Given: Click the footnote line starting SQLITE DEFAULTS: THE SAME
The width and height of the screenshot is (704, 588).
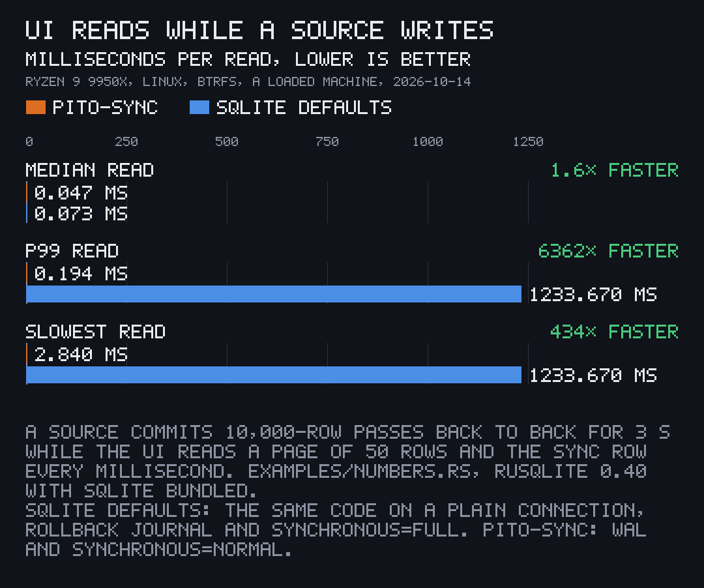Looking at the screenshot, I should click(336, 510).
